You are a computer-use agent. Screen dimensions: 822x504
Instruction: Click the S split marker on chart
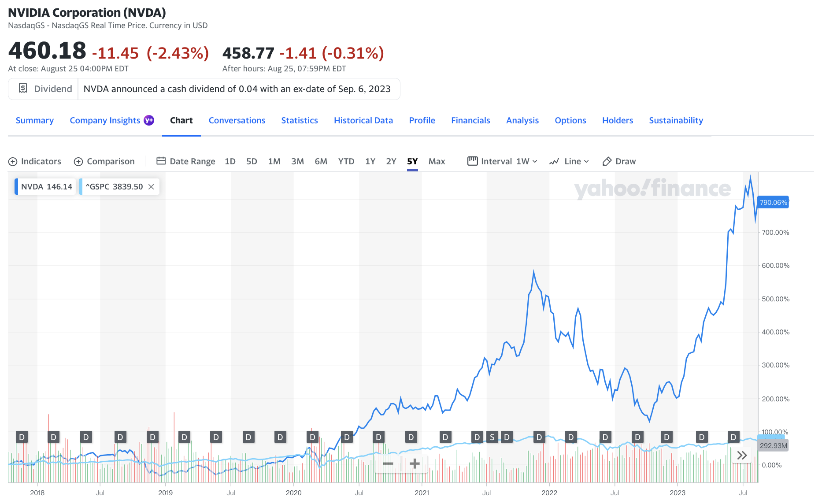(x=492, y=437)
